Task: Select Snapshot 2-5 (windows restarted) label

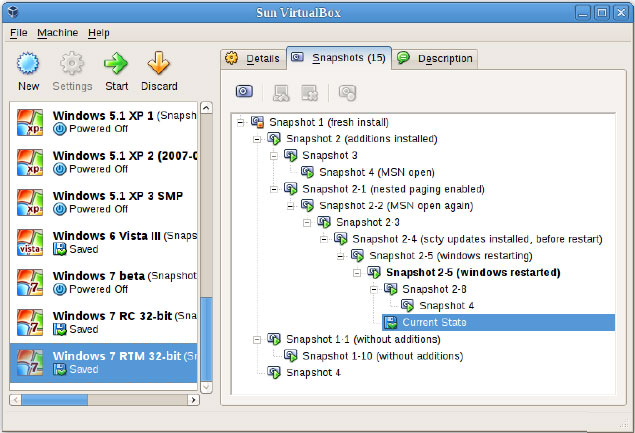Action: click(473, 273)
